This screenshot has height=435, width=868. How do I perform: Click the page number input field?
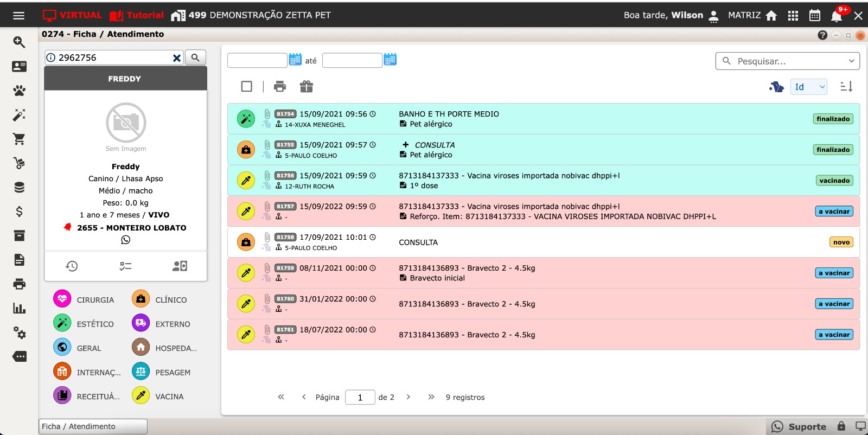coord(360,397)
